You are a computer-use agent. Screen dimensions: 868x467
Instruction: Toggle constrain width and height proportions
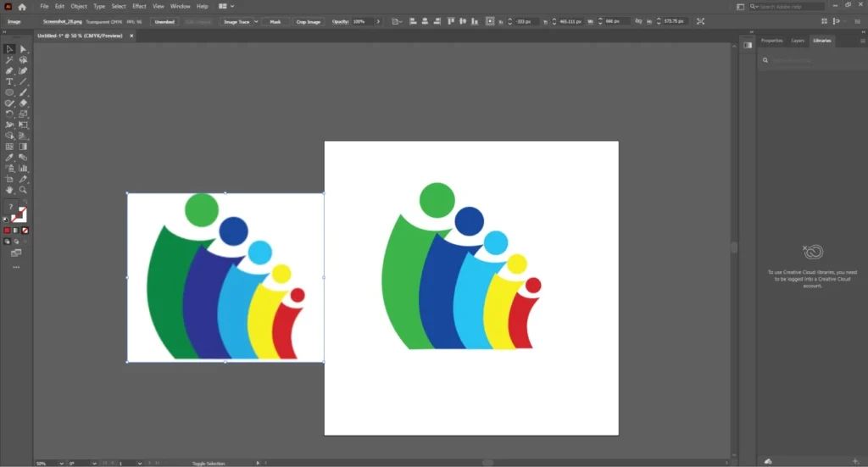pos(638,21)
